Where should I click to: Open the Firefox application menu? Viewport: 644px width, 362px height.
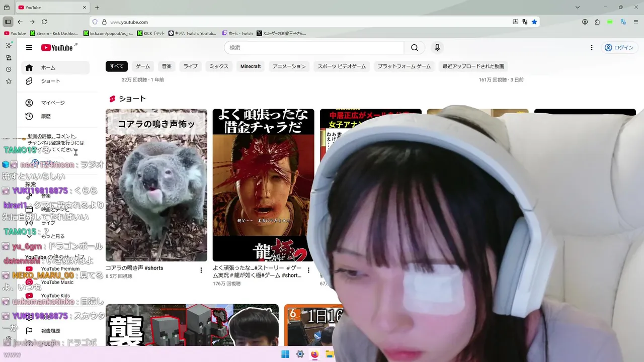click(x=635, y=22)
